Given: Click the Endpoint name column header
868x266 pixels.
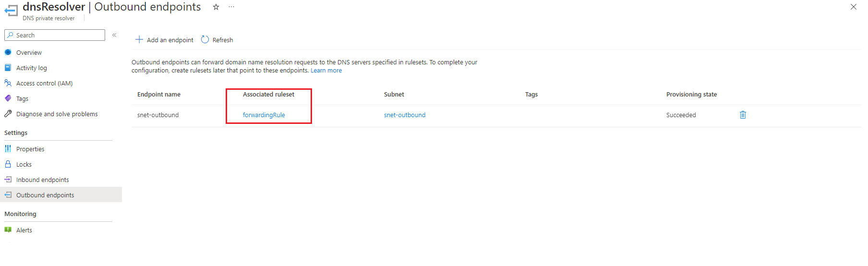Looking at the screenshot, I should coord(159,94).
